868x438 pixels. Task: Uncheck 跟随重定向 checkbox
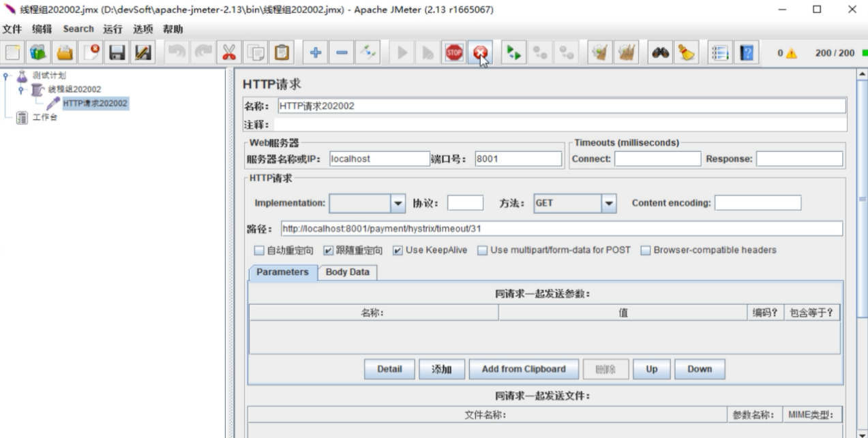(x=327, y=250)
